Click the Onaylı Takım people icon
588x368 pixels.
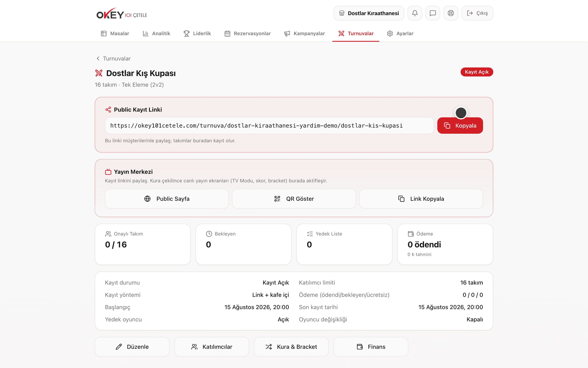coord(108,234)
